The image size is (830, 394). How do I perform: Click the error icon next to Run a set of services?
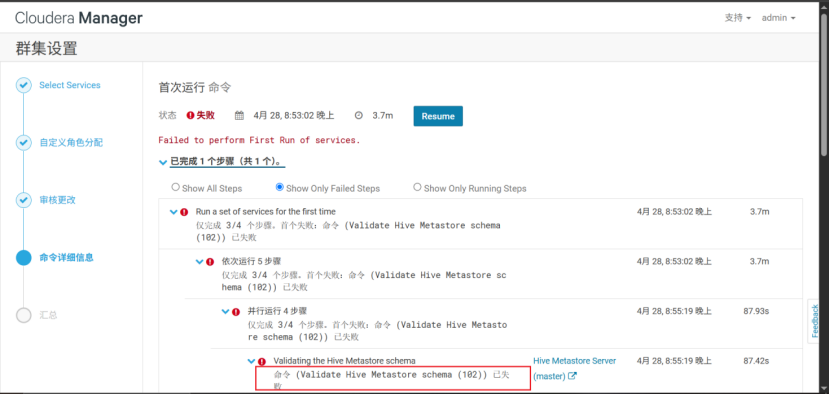click(184, 212)
